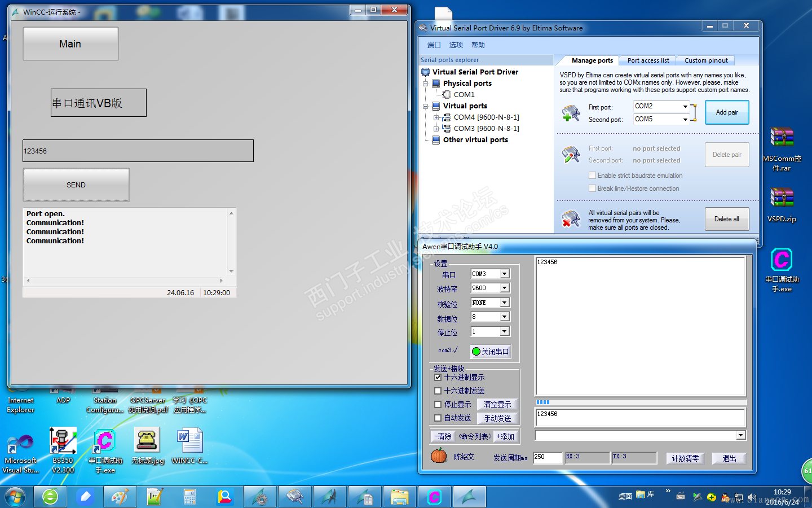The width and height of the screenshot is (812, 508).
Task: Open the 串口 COM3 dropdown
Action: [505, 274]
